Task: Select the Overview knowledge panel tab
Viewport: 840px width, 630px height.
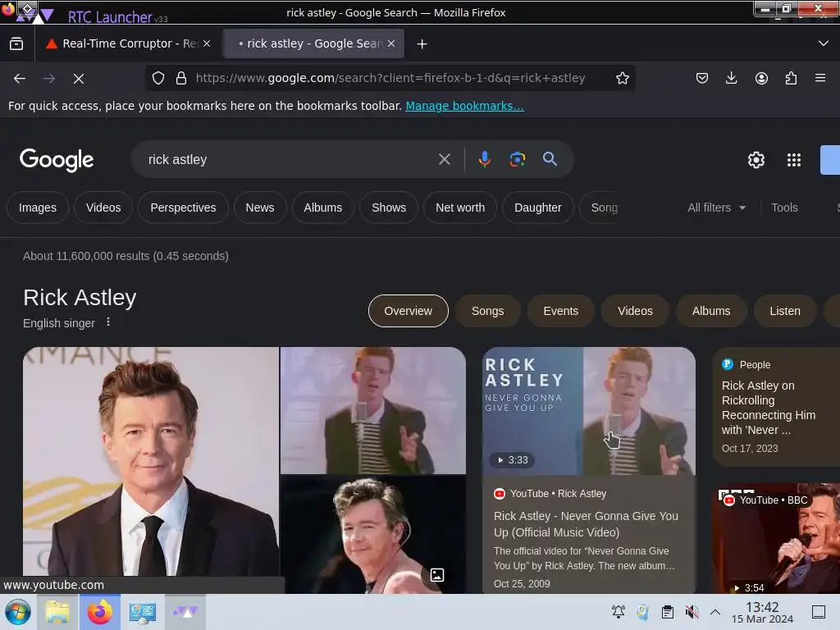Action: (x=409, y=311)
